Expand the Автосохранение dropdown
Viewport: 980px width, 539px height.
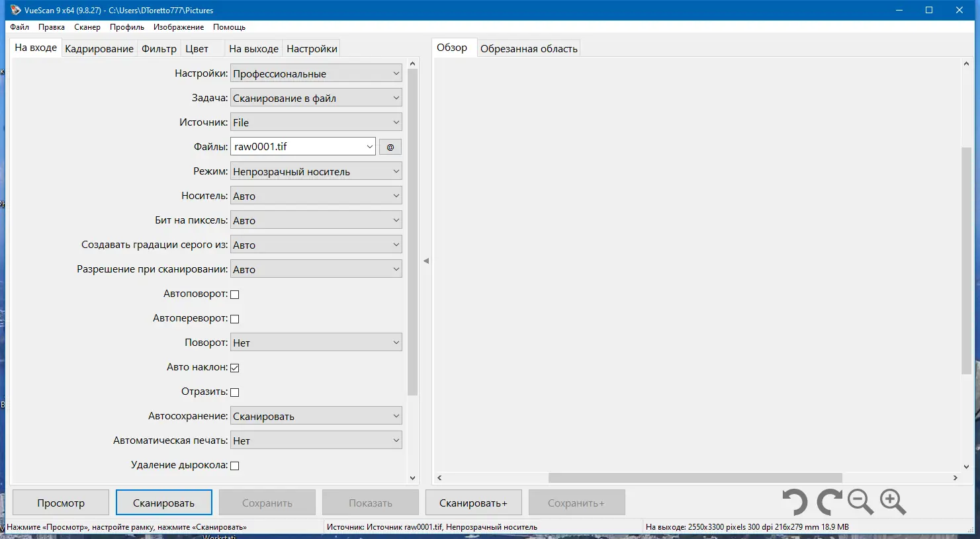(316, 416)
